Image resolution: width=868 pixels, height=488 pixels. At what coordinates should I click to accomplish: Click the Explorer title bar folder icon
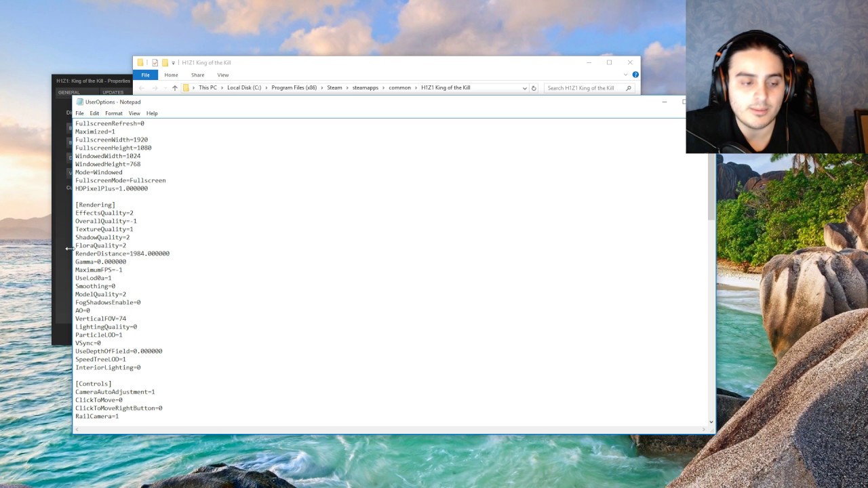(x=140, y=63)
